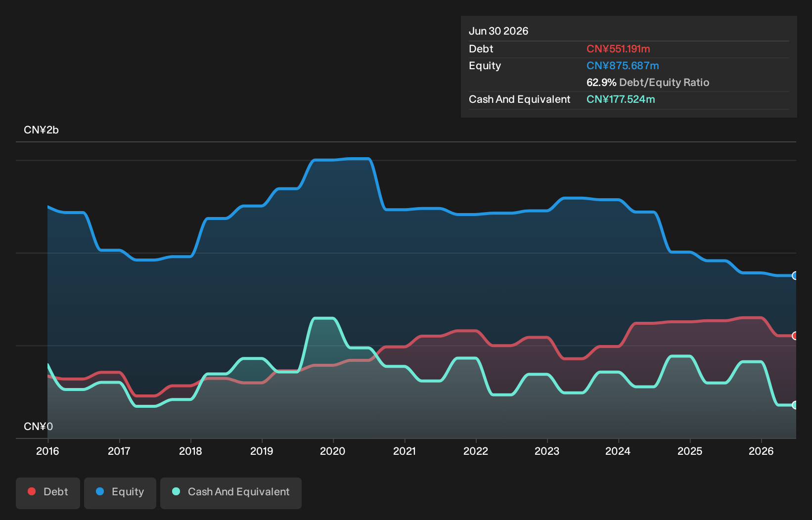
Task: Click the CN¥0 y-axis label
Action: coord(38,427)
